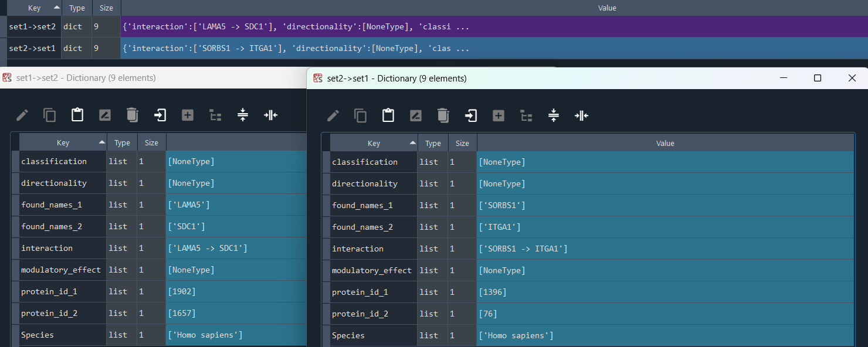Click Value column header in set2->set1 table
Image resolution: width=868 pixels, height=347 pixels.
[665, 143]
